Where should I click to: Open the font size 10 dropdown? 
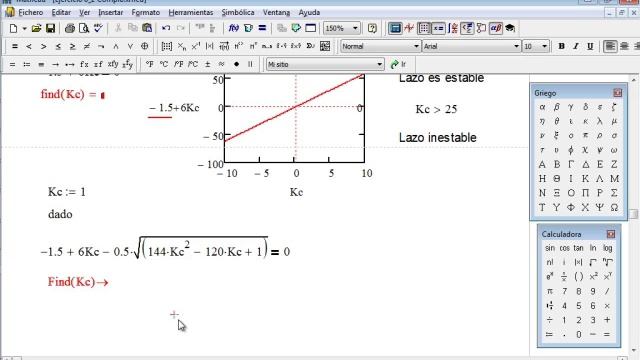click(x=544, y=46)
